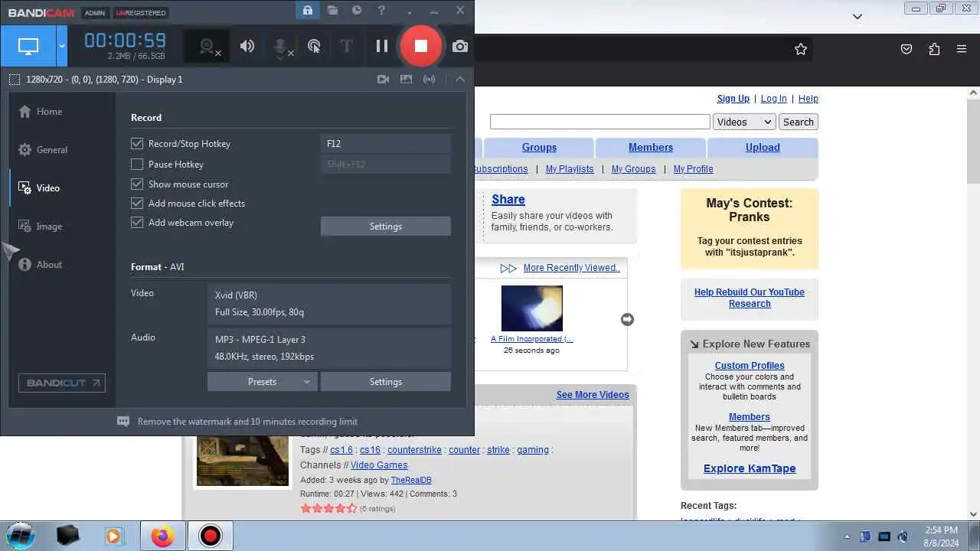This screenshot has width=980, height=551.
Task: Open scheduled recording clock icon
Action: pyautogui.click(x=357, y=11)
